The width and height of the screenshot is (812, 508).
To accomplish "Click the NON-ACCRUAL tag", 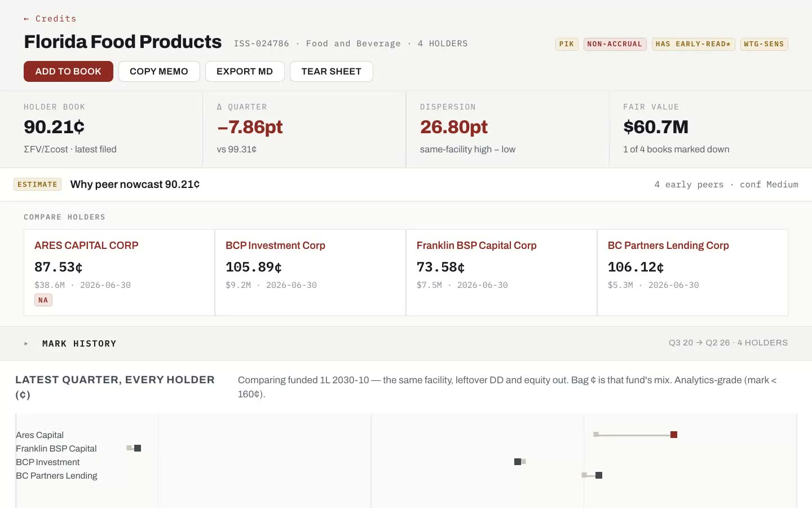I will tap(615, 44).
